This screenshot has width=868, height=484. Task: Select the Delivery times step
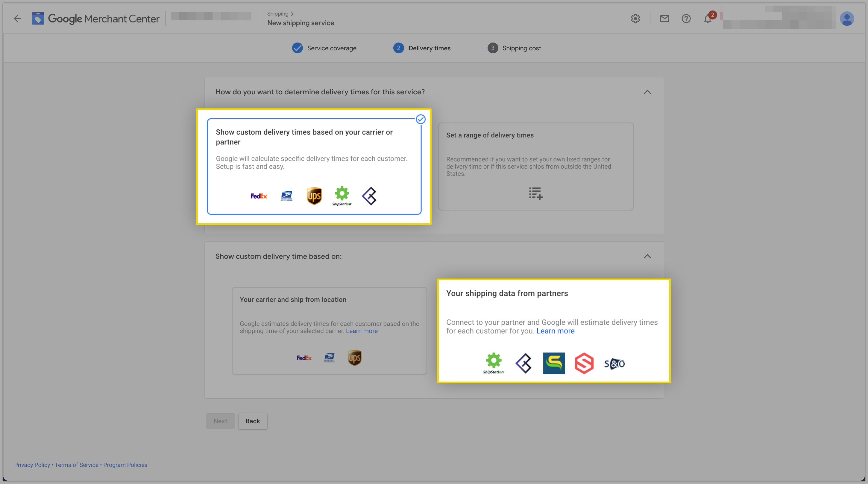(x=422, y=48)
